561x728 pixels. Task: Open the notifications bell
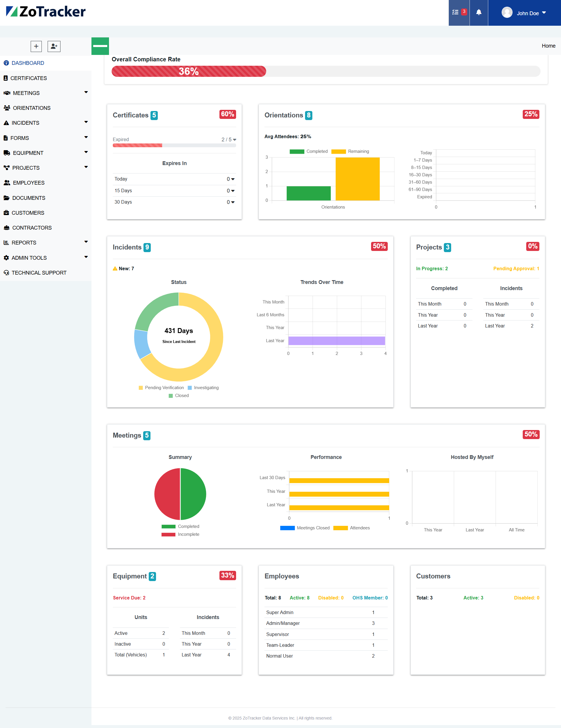click(x=479, y=13)
